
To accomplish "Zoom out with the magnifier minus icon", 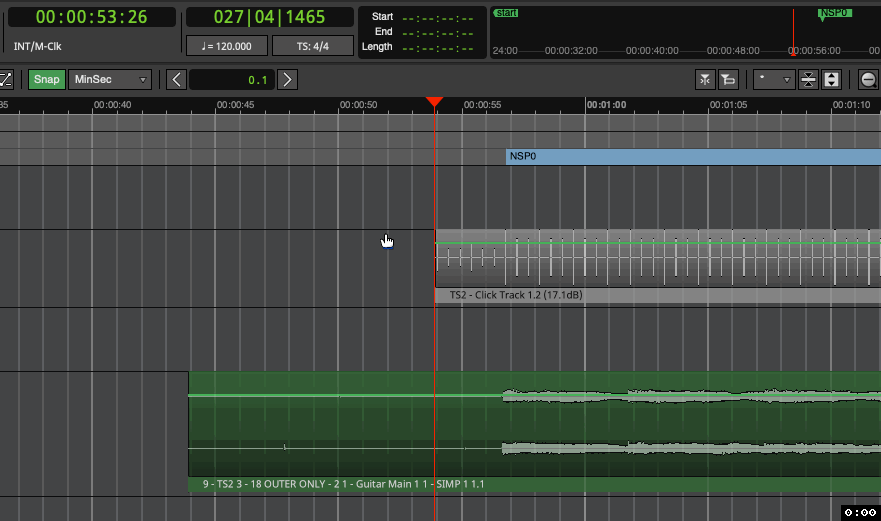I will point(868,80).
